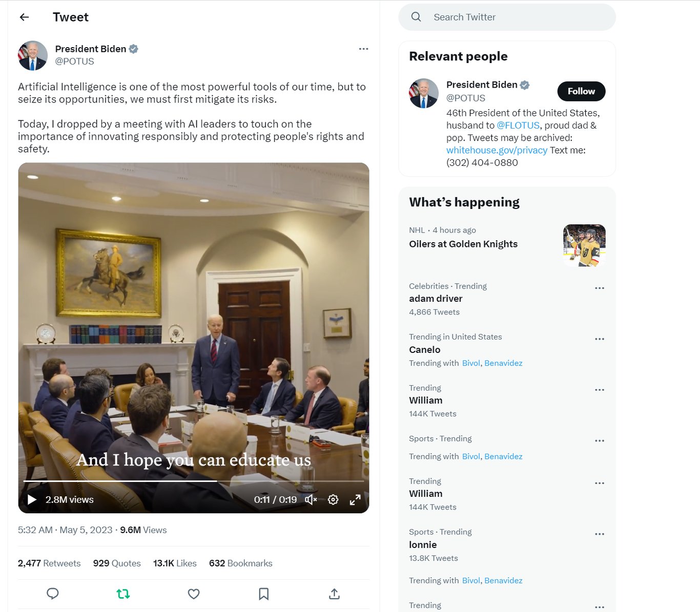Open the @FLOTUS profile link
Screen dimensions: 700x612
click(518, 125)
